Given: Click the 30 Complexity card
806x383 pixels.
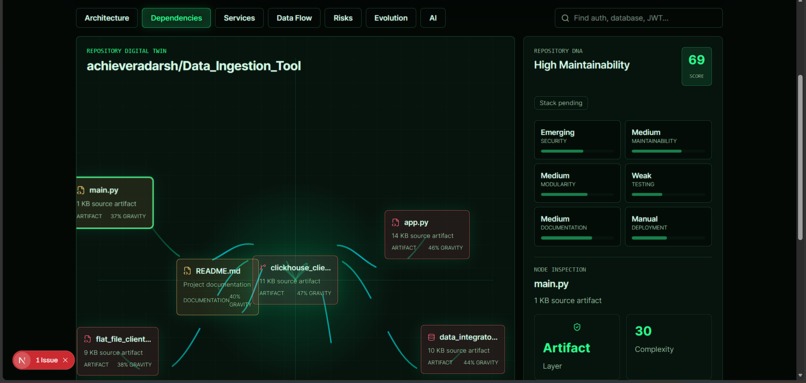Looking at the screenshot, I should click(669, 347).
